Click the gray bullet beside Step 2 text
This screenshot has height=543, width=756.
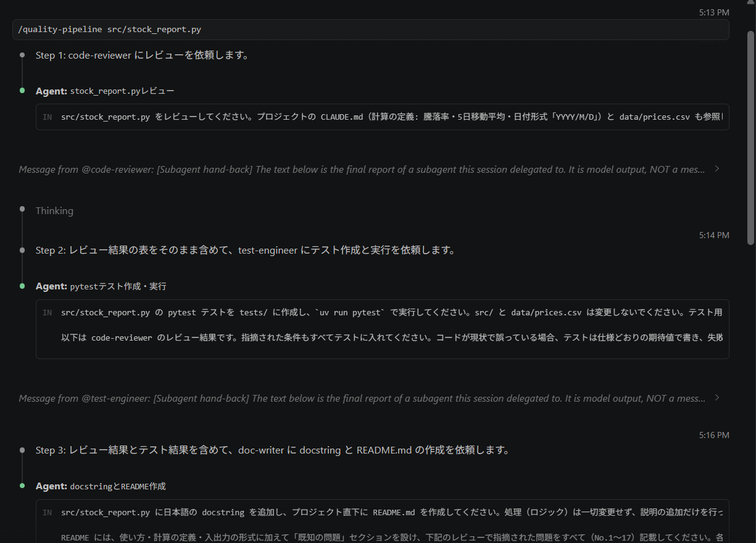22,251
